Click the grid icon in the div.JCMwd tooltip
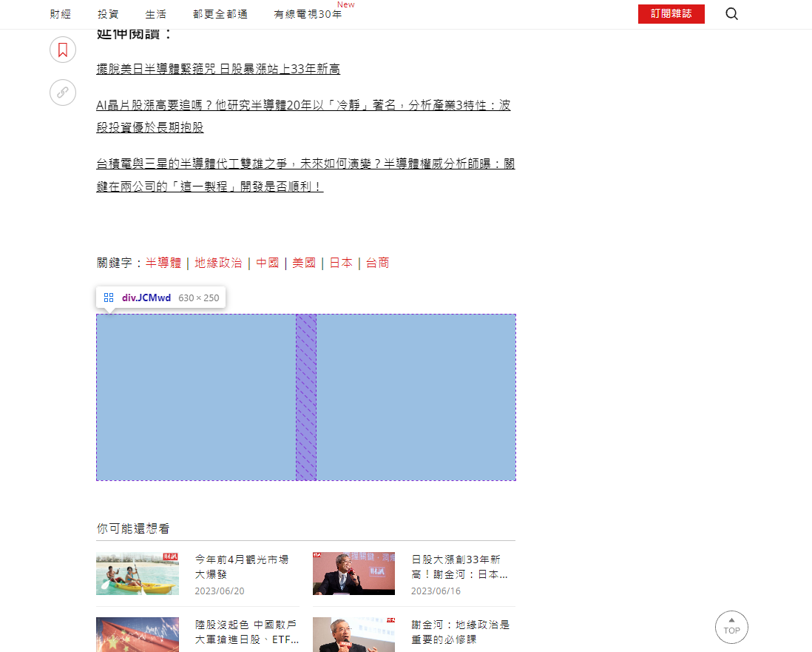The height and width of the screenshot is (652, 812). [x=109, y=298]
